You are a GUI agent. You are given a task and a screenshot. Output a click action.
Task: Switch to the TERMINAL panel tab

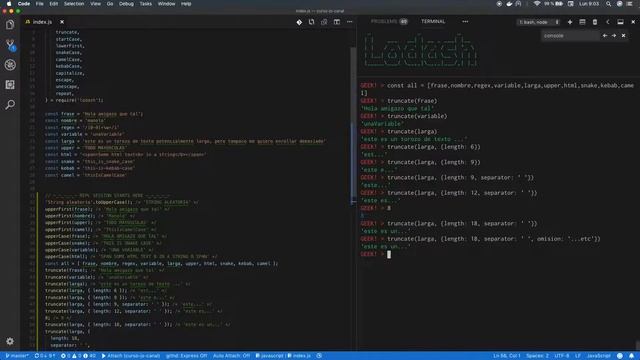(433, 21)
